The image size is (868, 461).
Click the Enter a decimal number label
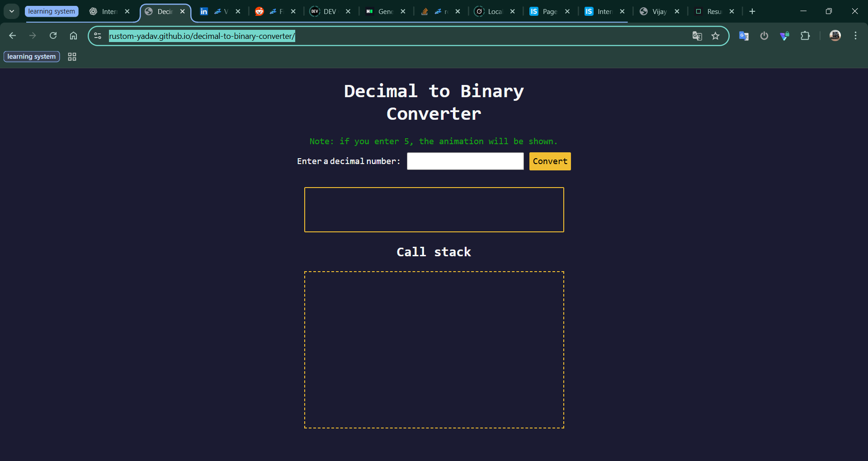pyautogui.click(x=349, y=161)
